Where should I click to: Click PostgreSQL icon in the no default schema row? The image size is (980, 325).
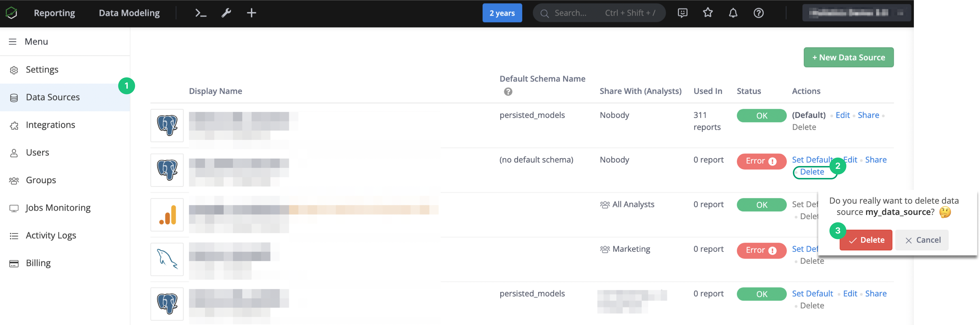pyautogui.click(x=167, y=170)
